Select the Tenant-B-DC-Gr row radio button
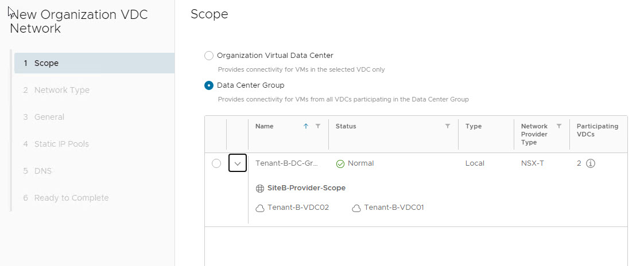Viewport: 644px width, 266px height. tap(216, 163)
